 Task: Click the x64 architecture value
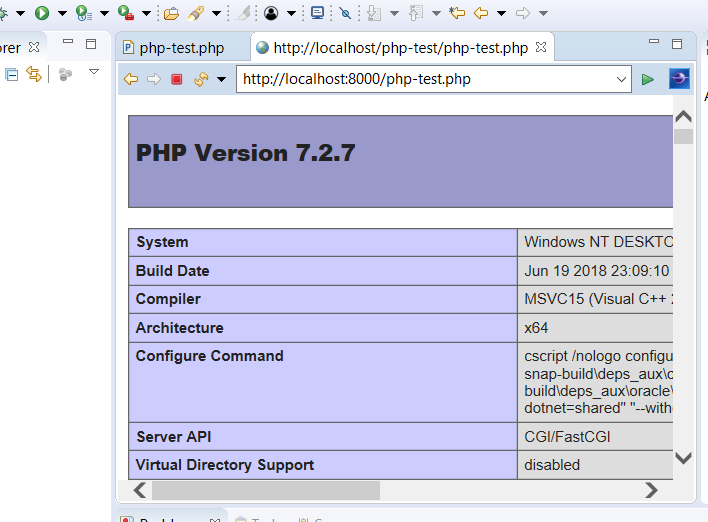click(x=536, y=328)
